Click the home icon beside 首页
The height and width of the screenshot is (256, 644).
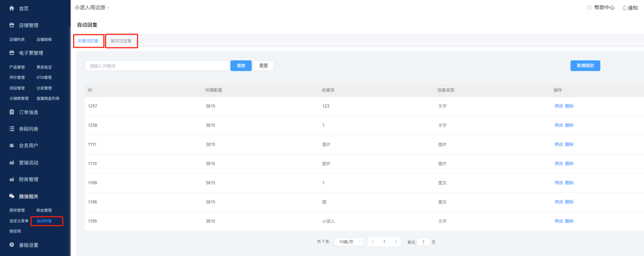tap(12, 8)
